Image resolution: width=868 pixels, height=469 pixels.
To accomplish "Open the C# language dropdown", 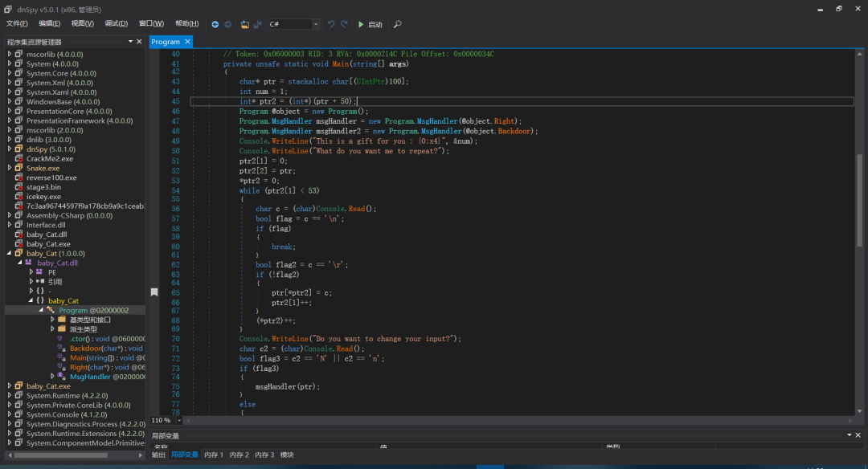I will point(315,24).
